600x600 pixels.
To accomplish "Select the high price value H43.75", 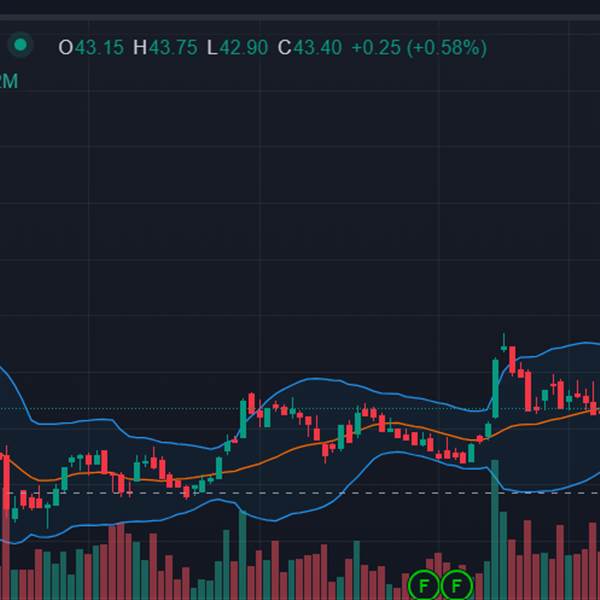I will 165,48.
